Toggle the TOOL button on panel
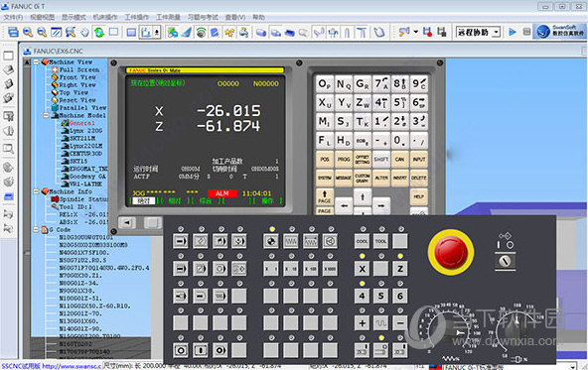Screen dimensions: 588x370 point(381,242)
